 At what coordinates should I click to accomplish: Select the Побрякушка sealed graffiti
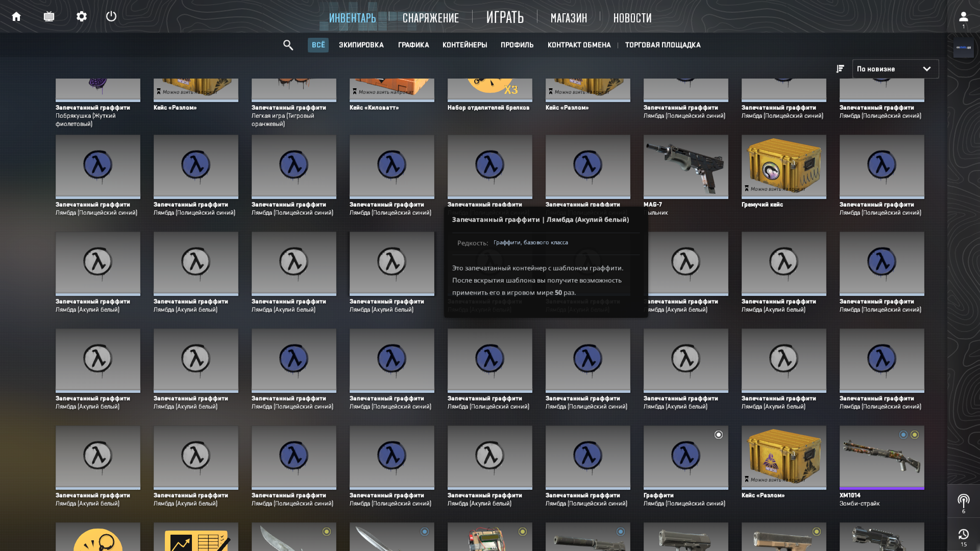[97, 90]
